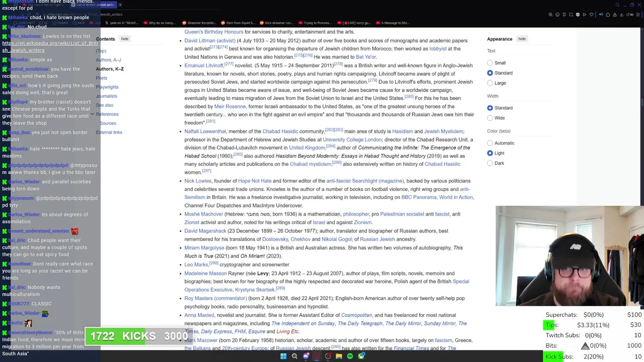
Task: Jump to Journalists section in contents
Action: (106, 96)
